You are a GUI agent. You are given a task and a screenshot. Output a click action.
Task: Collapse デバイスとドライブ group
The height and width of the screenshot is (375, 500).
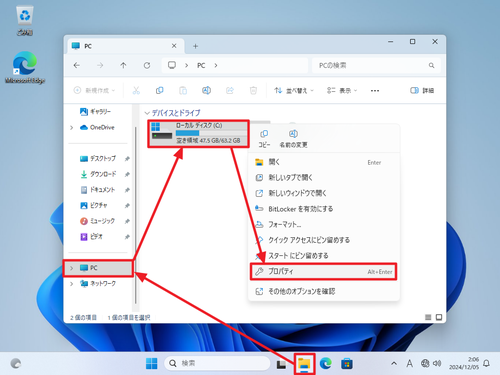(147, 113)
